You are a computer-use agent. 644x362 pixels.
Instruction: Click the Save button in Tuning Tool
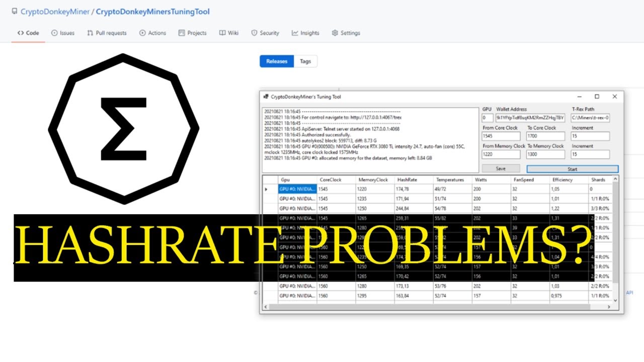coord(501,169)
